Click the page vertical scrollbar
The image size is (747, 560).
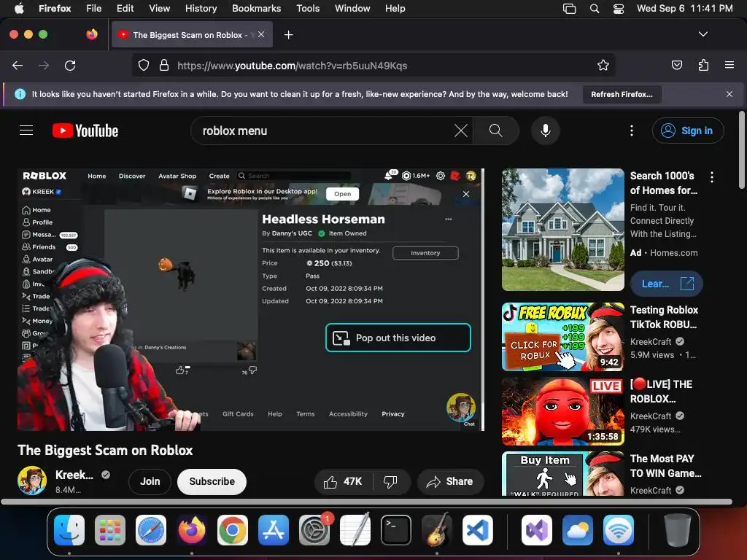pos(741,149)
